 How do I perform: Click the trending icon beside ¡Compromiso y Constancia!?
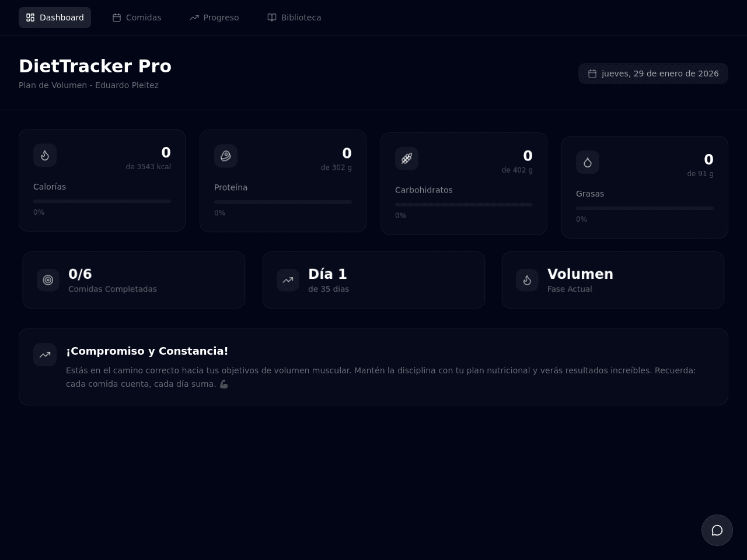45,355
